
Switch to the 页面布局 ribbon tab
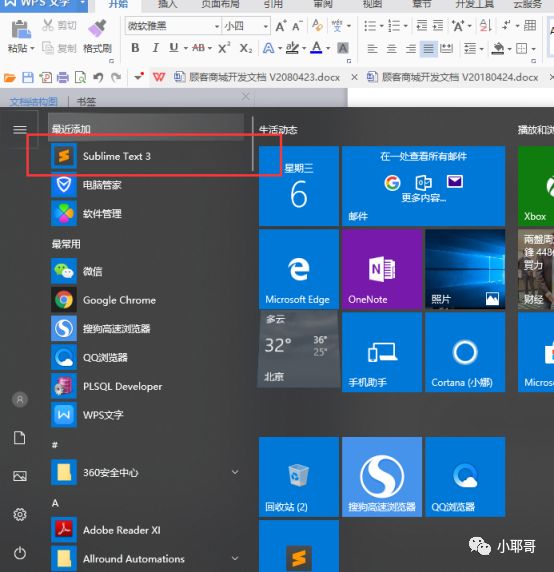click(220, 4)
